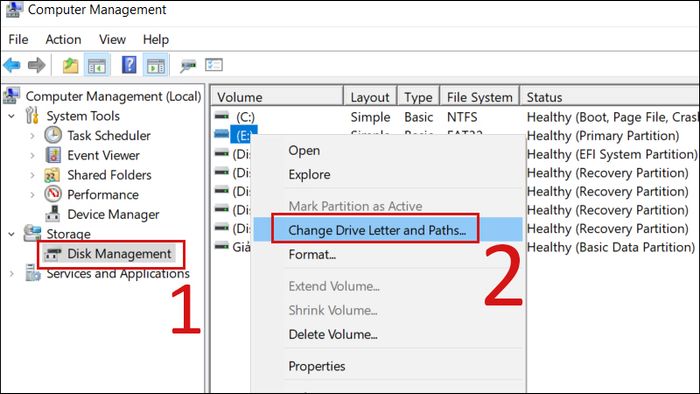Click the System Tools wrench icon

[x=32, y=116]
